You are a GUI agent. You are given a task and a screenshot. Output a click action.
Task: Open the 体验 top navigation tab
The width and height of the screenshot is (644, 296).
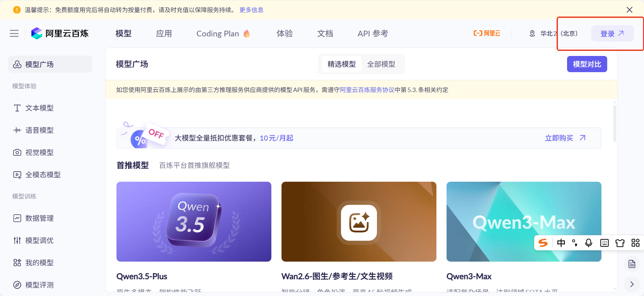click(285, 33)
